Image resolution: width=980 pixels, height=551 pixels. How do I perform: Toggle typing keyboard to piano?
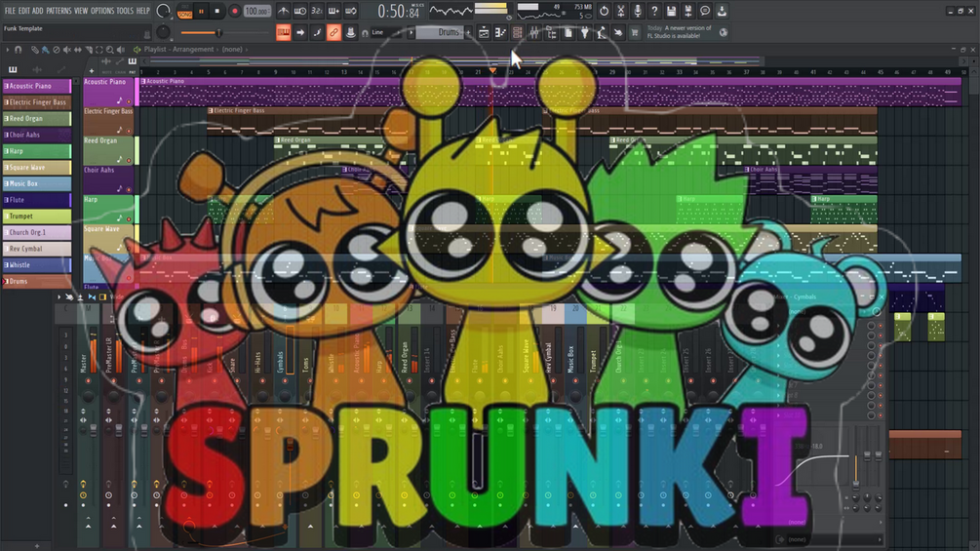pyautogui.click(x=283, y=32)
